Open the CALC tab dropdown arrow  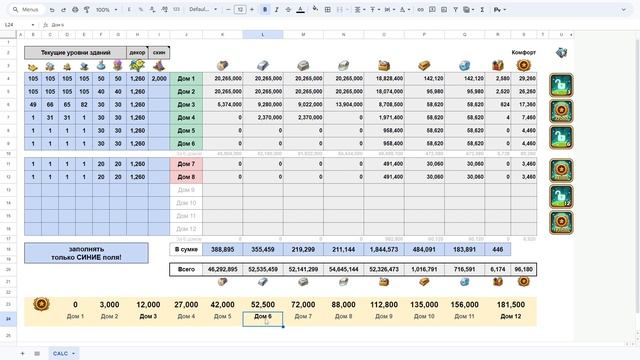(x=73, y=353)
